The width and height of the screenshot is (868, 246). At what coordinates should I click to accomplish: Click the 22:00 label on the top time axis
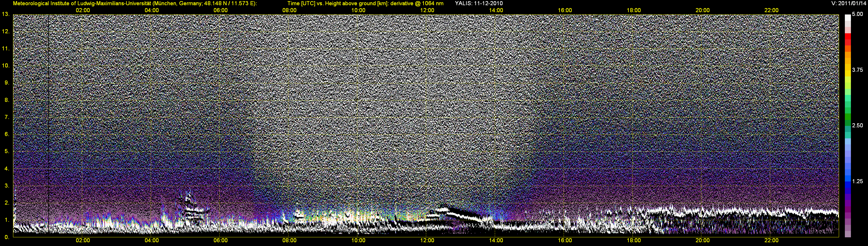pos(771,10)
